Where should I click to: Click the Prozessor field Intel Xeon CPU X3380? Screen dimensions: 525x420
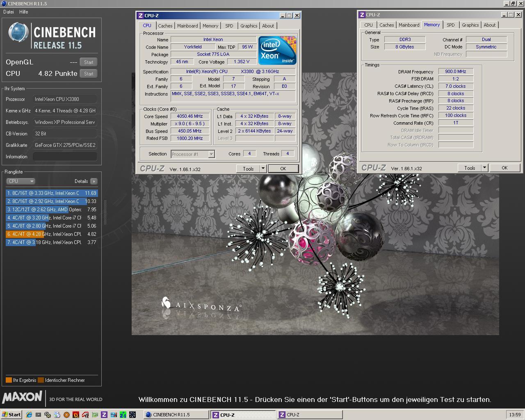click(x=65, y=99)
